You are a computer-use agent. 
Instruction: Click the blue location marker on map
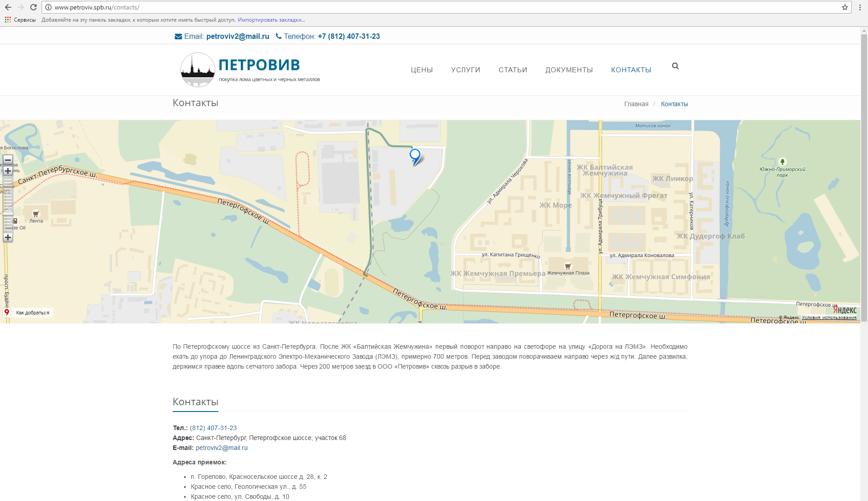click(x=415, y=157)
